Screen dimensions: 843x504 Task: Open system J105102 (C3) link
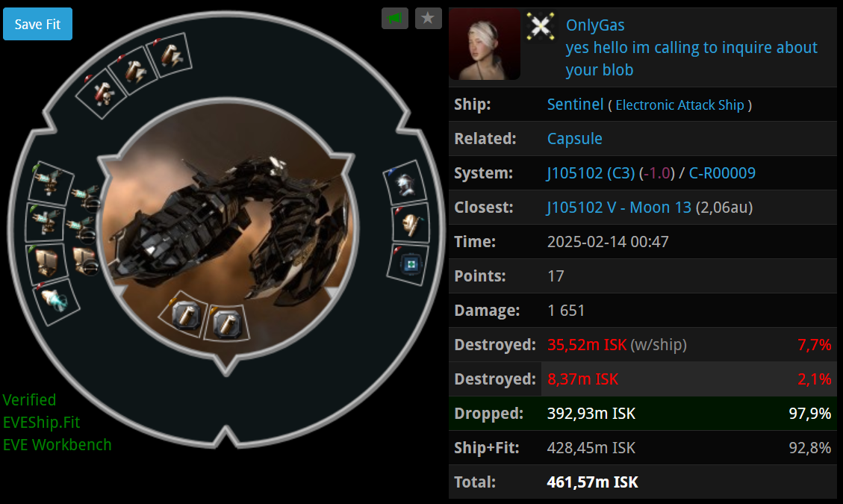click(x=591, y=173)
